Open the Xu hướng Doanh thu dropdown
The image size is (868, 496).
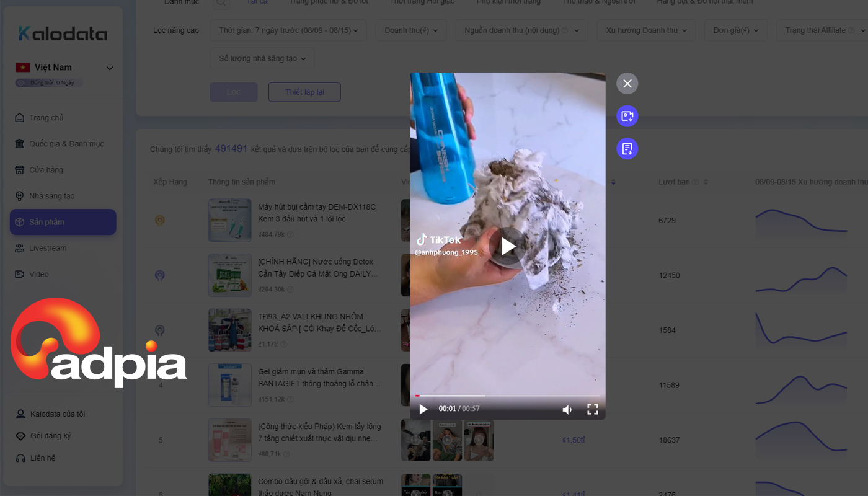[x=646, y=30]
